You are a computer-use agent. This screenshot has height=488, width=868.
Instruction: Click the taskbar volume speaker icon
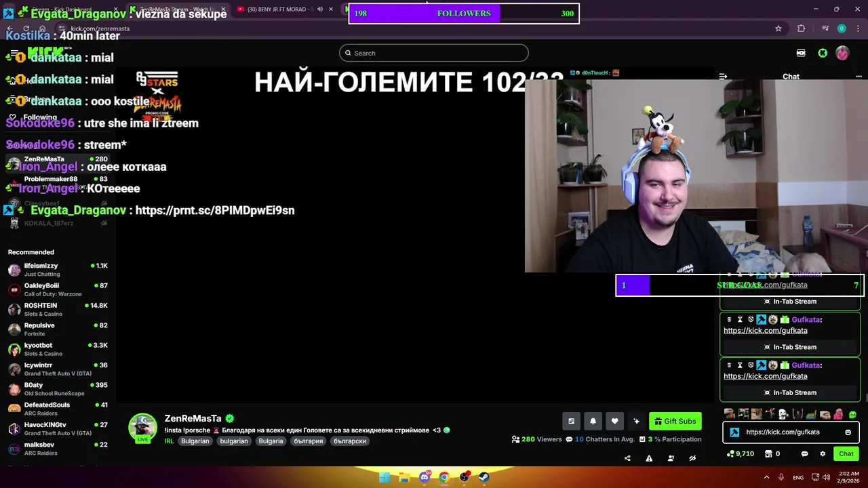[827, 477]
